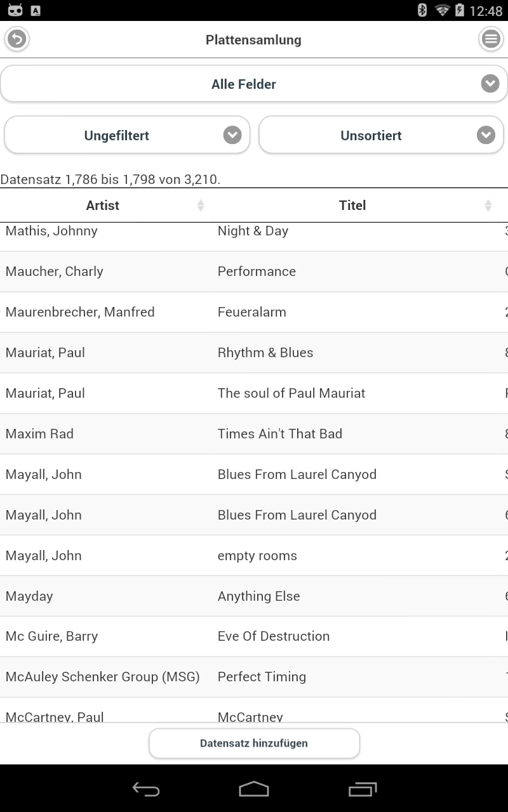Open the hamburger menu icon
Image resolution: width=508 pixels, height=812 pixels.
pyautogui.click(x=490, y=39)
